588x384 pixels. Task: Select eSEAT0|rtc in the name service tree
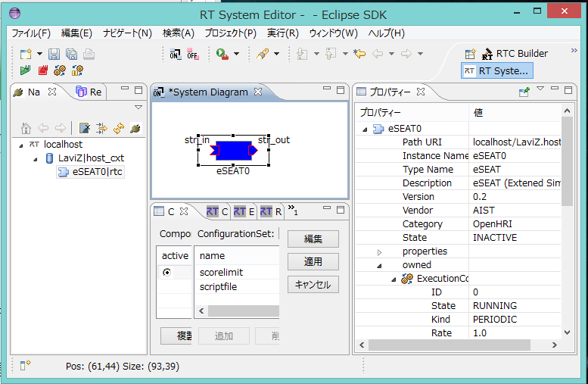pos(90,172)
